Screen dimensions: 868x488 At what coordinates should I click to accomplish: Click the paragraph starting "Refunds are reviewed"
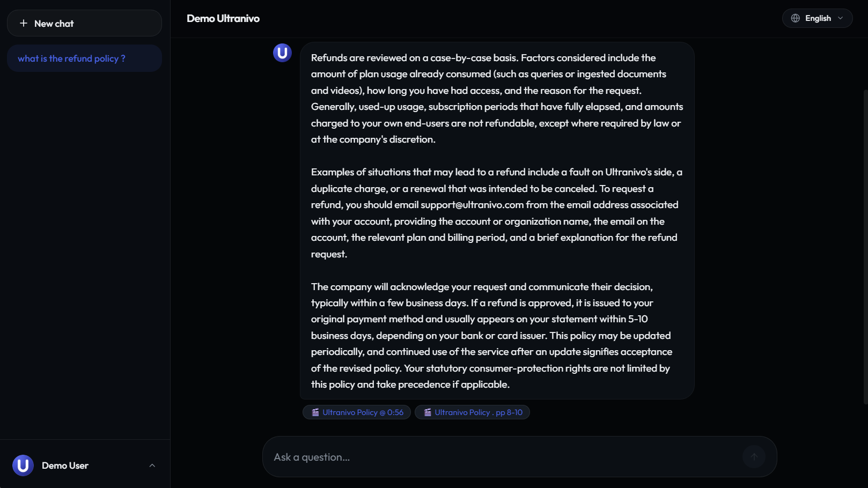point(497,98)
